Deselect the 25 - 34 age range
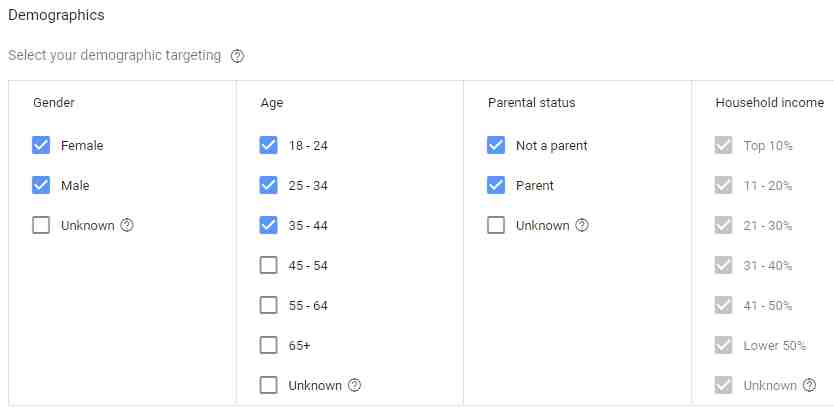 click(268, 185)
